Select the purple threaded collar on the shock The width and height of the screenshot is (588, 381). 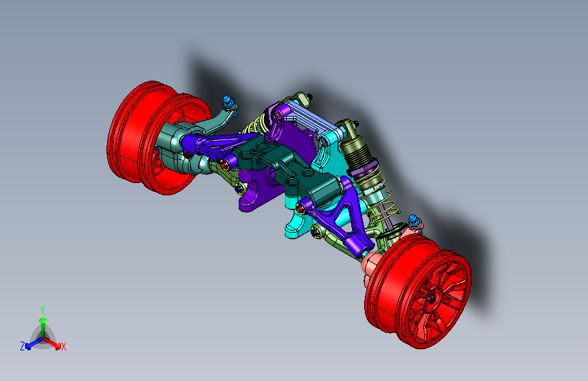pyautogui.click(x=362, y=167)
